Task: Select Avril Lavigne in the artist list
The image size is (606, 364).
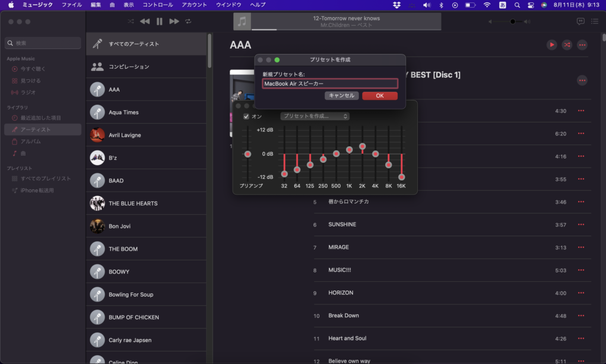Action: (x=146, y=136)
